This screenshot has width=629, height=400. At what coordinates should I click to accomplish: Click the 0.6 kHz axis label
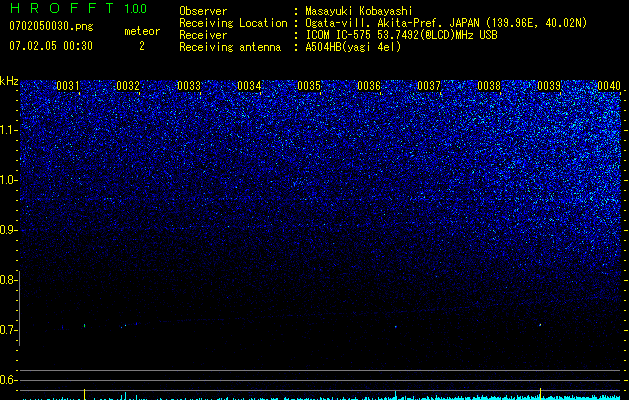click(8, 380)
